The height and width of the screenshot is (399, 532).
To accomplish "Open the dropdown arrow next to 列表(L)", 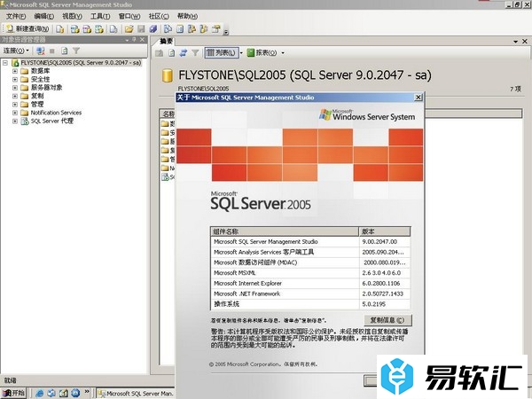I will point(241,53).
